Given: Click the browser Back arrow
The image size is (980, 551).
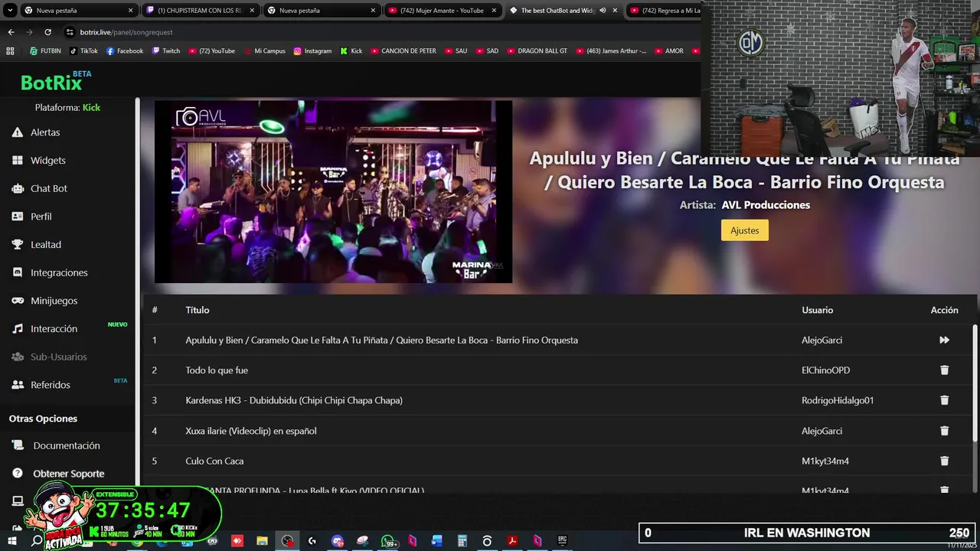Looking at the screenshot, I should (11, 32).
